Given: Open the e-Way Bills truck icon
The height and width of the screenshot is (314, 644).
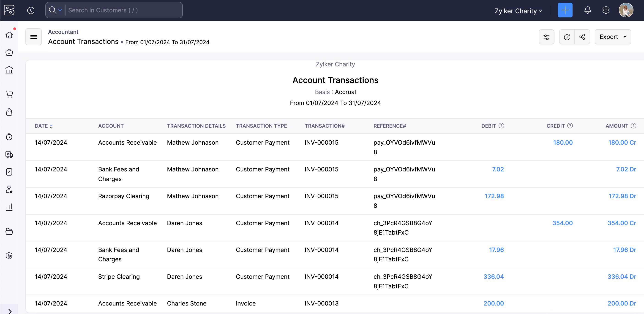Looking at the screenshot, I should 9,155.
